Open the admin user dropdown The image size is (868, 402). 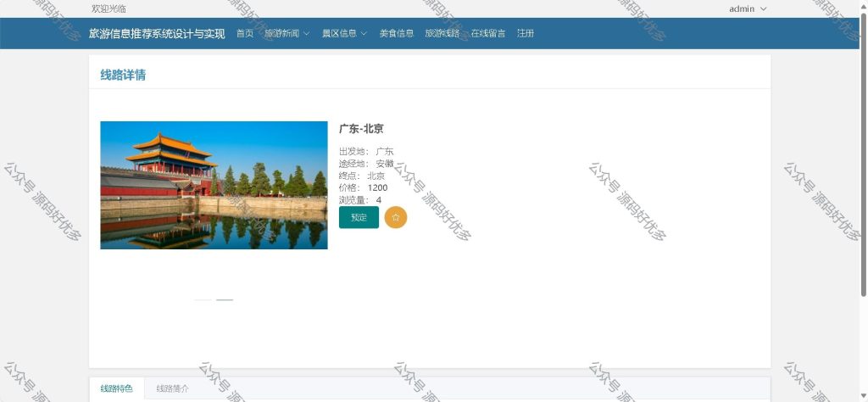(x=748, y=8)
